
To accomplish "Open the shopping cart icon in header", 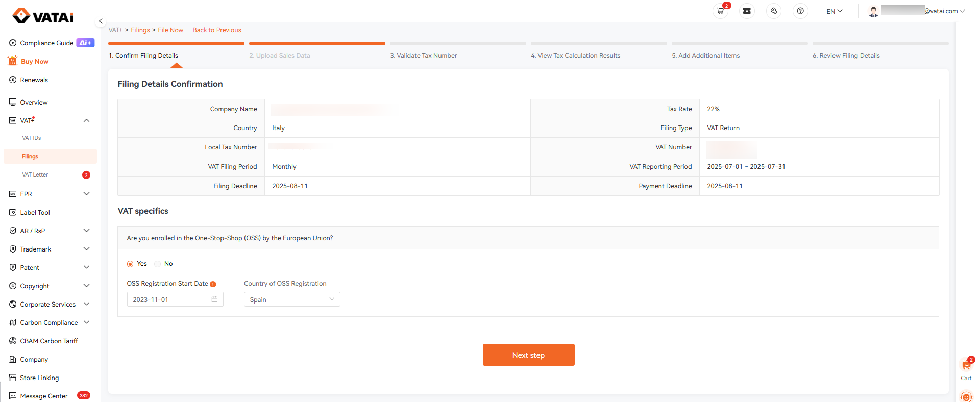I will tap(720, 11).
